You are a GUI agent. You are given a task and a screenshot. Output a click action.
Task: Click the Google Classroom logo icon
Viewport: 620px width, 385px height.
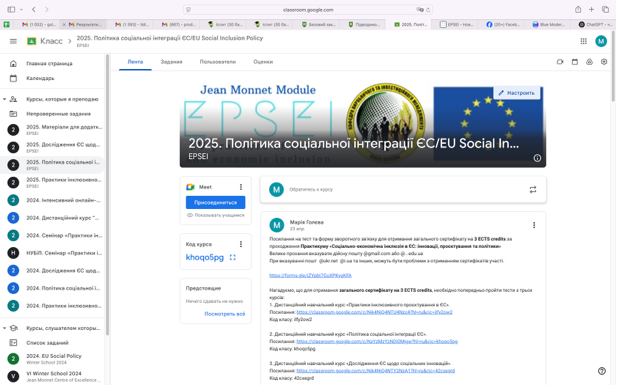(31, 41)
